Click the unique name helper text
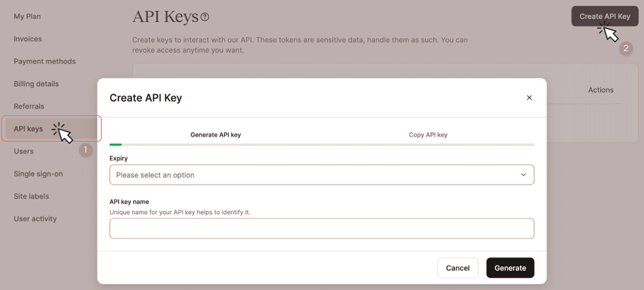 pos(180,212)
